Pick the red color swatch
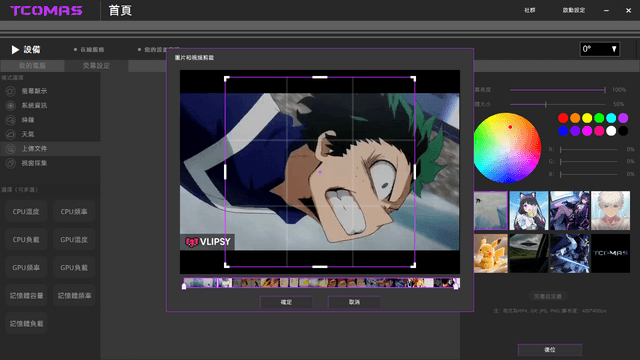The height and width of the screenshot is (360, 640). (563, 118)
